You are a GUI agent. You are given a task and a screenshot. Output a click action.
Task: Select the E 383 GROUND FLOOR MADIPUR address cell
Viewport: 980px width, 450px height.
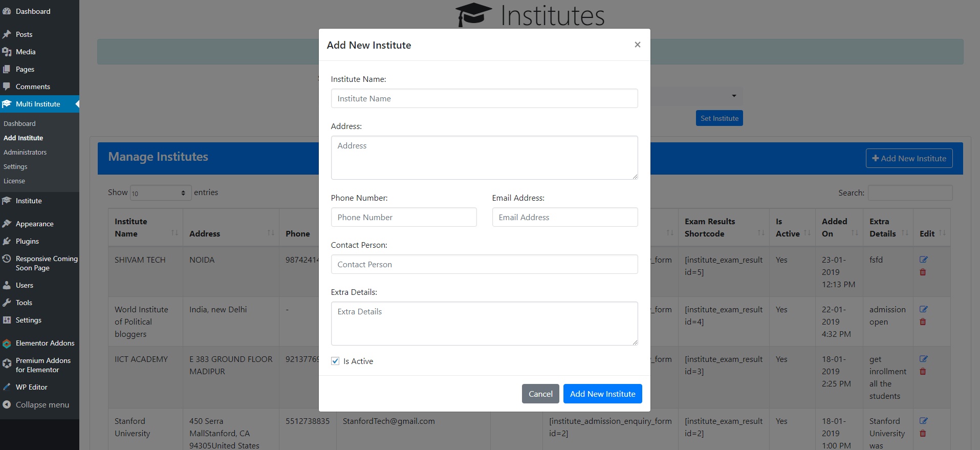point(231,365)
